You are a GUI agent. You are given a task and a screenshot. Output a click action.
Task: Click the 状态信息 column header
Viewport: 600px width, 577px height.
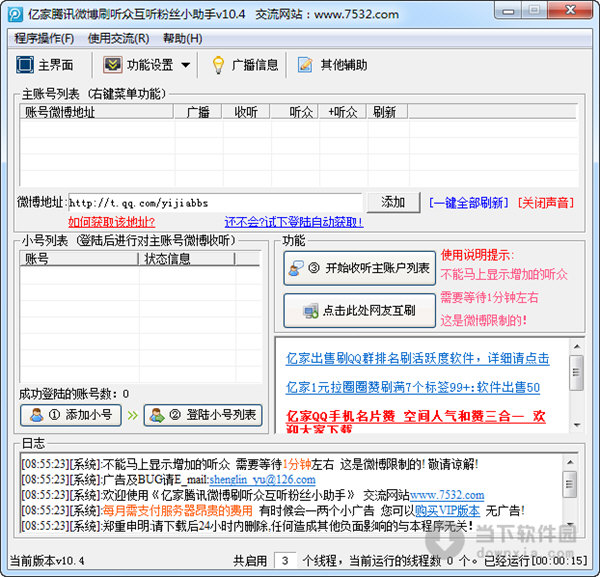187,259
